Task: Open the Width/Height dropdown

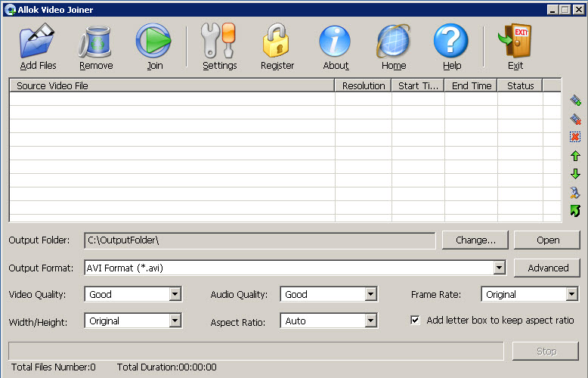Action: [x=175, y=321]
